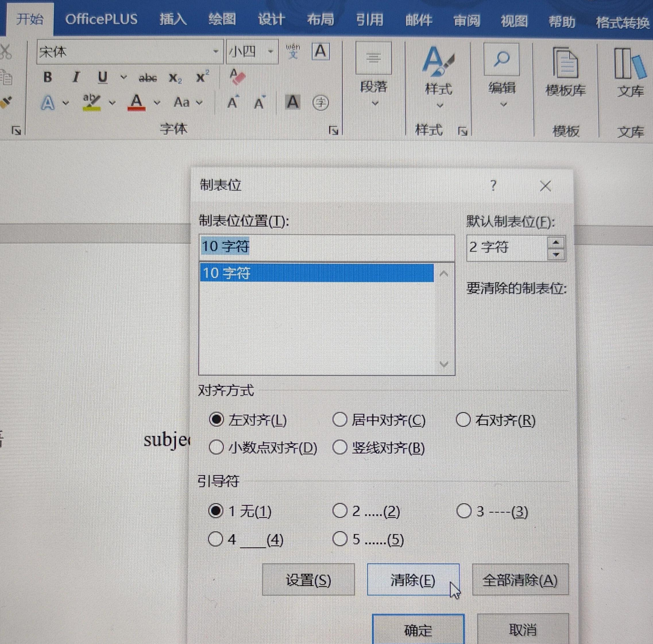Select 居中对齐(C) alignment
Screen dimensions: 653x644
(x=379, y=420)
